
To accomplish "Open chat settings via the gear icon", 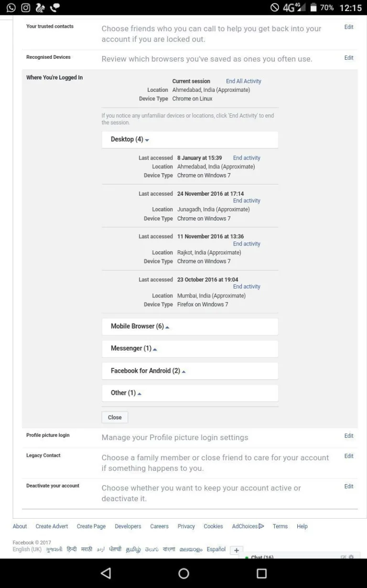I will click(x=351, y=557).
